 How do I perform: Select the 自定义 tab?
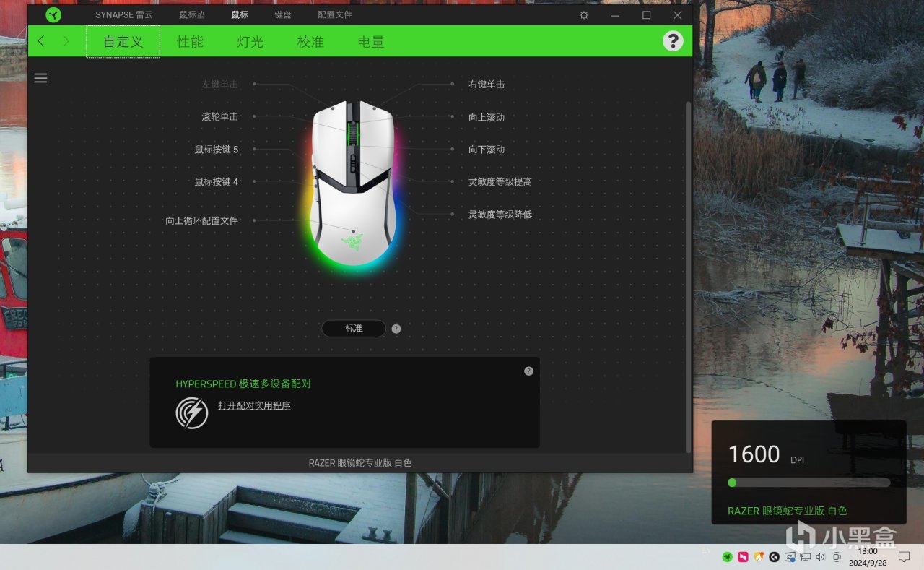click(x=123, y=42)
